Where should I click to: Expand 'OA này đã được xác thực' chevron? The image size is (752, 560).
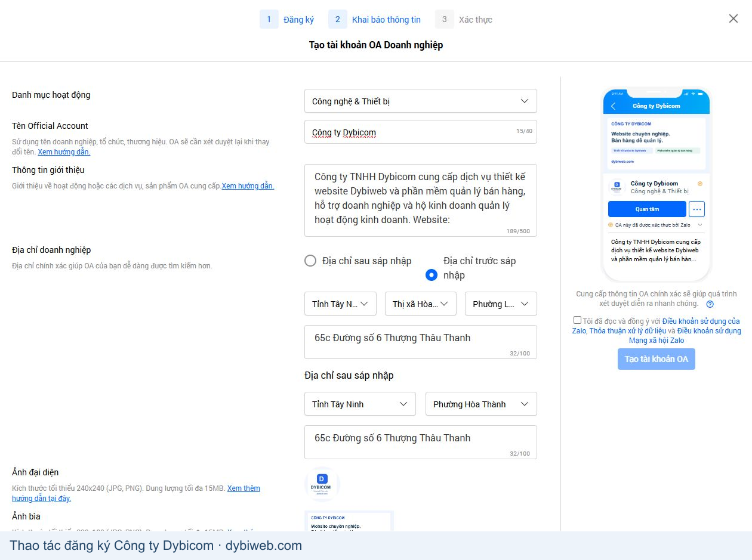700,225
